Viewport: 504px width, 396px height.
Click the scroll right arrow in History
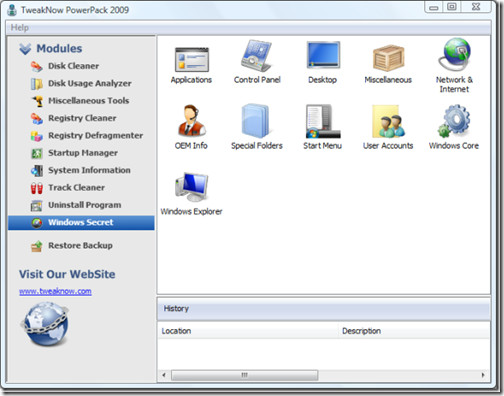click(483, 375)
